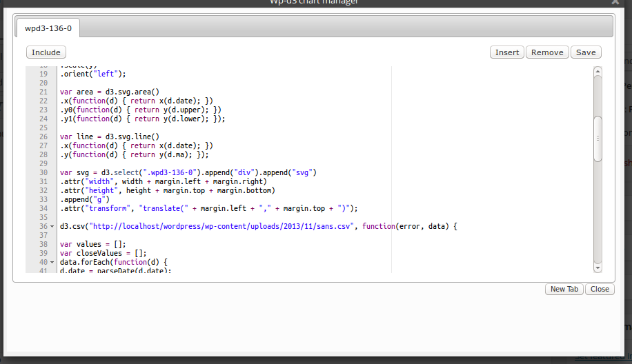
Task: Open a New Tab
Action: (564, 289)
